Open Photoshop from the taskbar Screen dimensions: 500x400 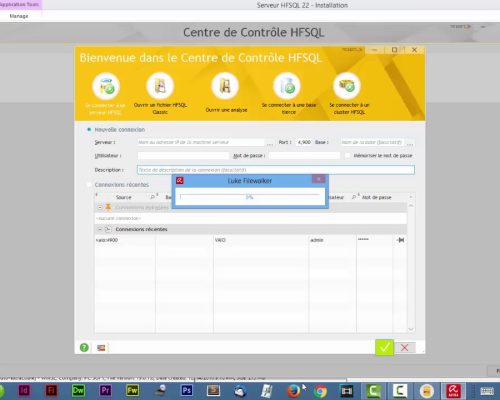(186, 391)
